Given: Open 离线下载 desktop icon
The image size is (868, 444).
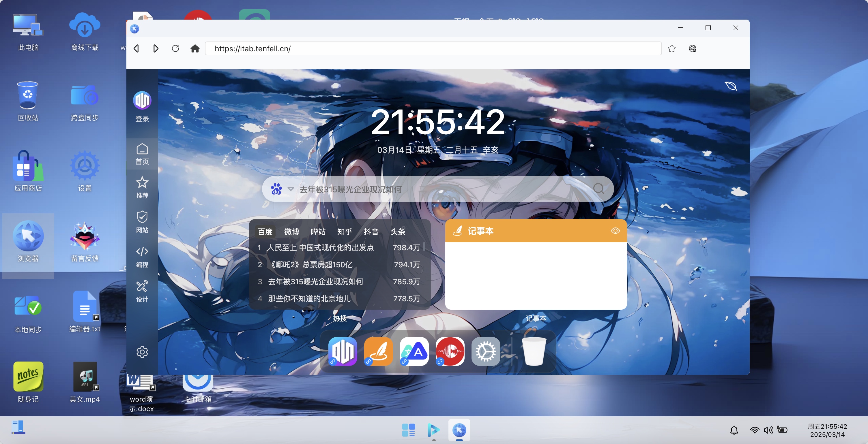Looking at the screenshot, I should 85,32.
